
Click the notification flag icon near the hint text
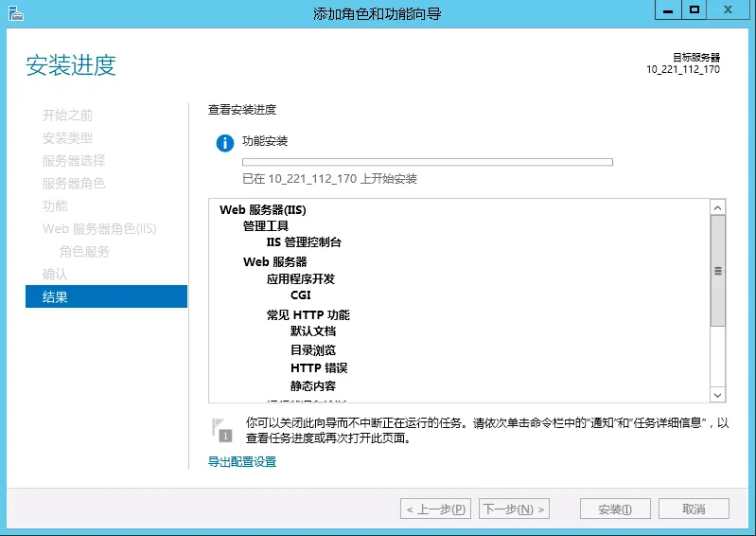221,430
